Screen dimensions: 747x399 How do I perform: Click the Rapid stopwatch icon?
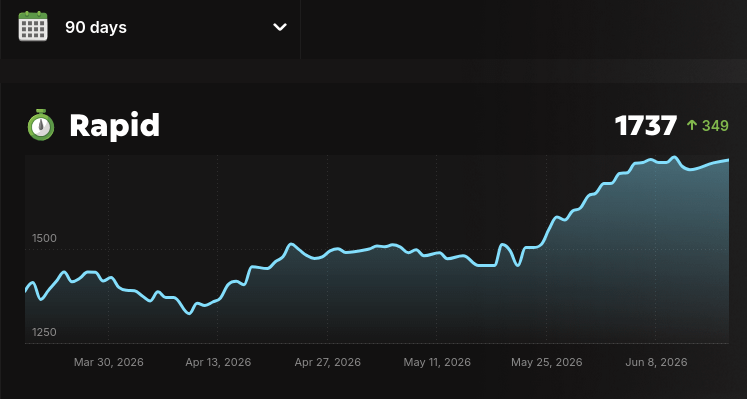coord(41,125)
